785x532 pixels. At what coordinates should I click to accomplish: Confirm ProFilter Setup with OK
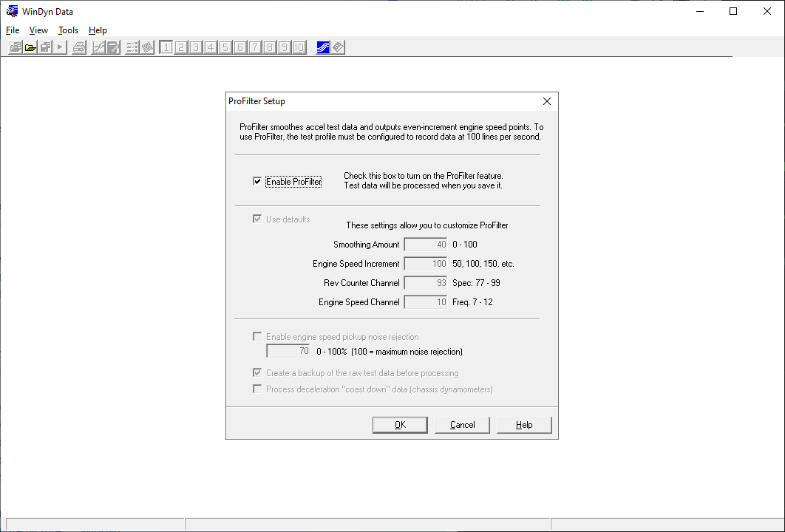tap(400, 425)
